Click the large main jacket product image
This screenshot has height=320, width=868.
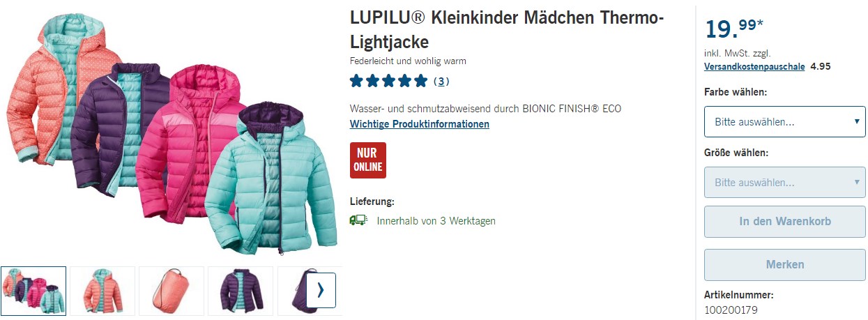(172, 132)
